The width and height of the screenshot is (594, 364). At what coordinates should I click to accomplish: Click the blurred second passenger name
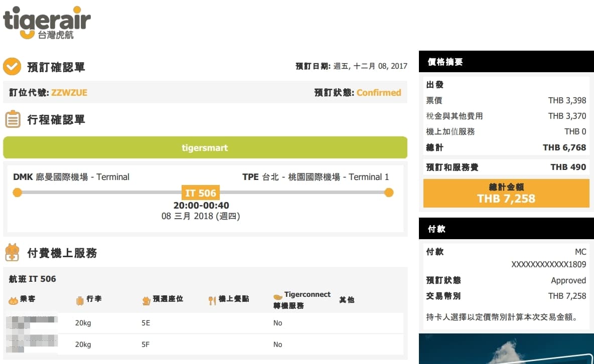(x=32, y=343)
